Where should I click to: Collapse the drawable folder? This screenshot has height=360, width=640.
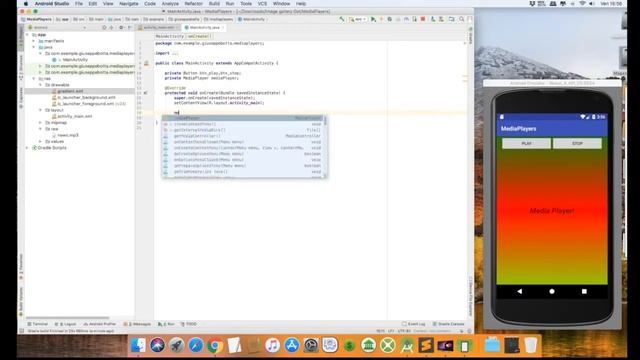[40, 85]
